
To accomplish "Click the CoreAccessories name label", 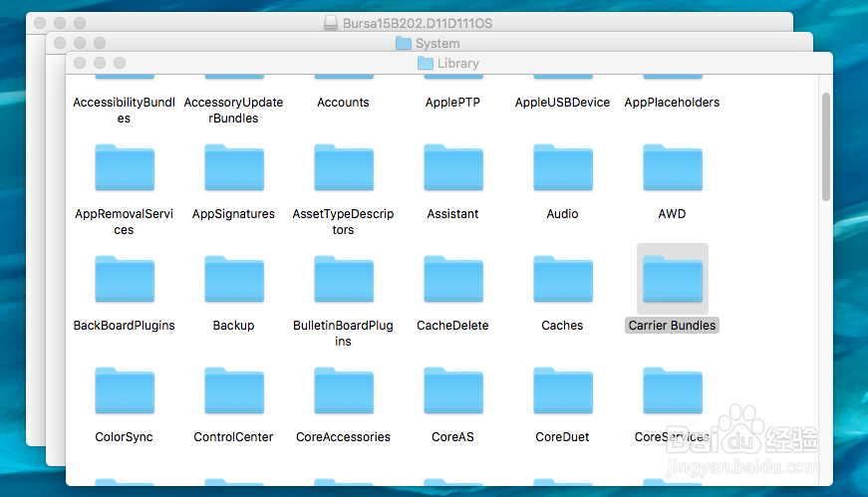I will (343, 437).
